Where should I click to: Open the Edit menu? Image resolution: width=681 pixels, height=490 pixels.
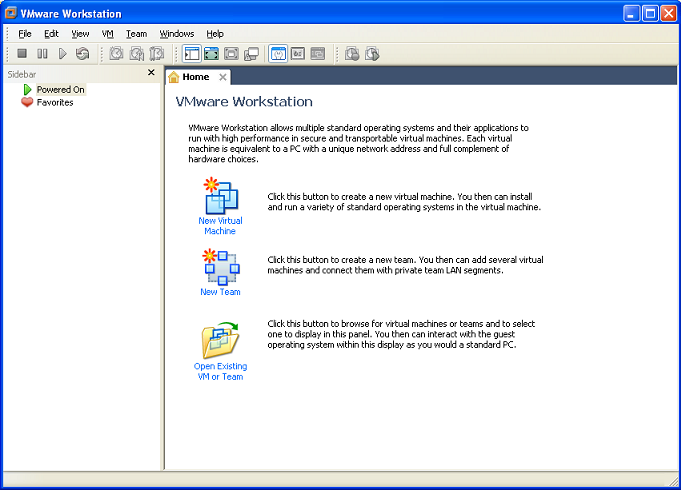coord(51,33)
